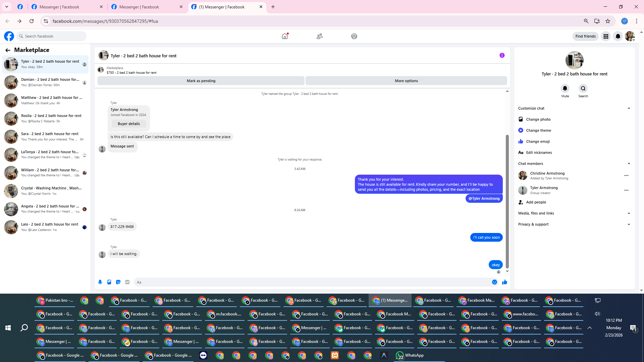
Task: Expand Media, files and links
Action: point(629,213)
